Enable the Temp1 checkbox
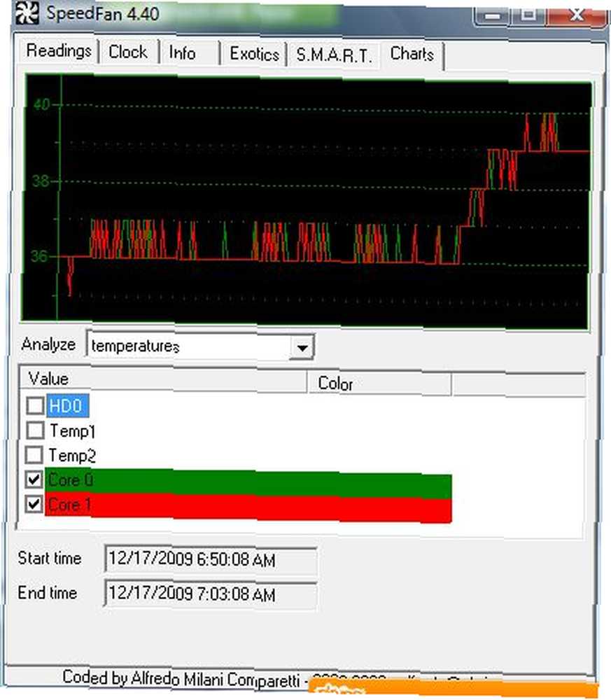This screenshot has height=700, width=611. pos(35,430)
